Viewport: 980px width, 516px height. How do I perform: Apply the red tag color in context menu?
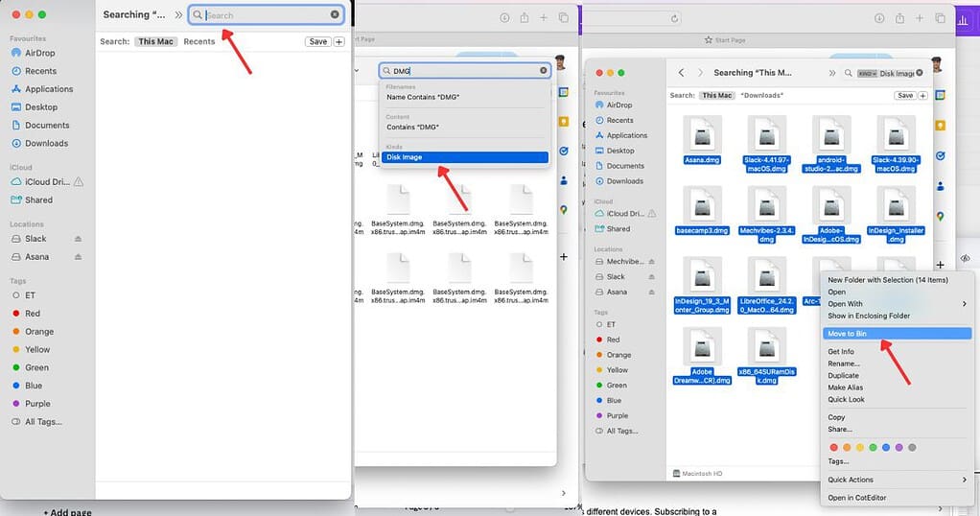(x=834, y=447)
